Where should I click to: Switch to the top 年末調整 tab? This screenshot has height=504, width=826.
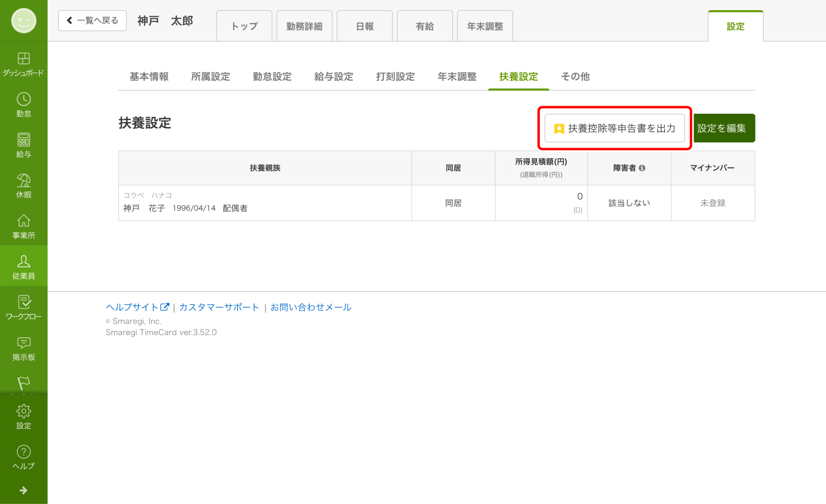point(485,26)
